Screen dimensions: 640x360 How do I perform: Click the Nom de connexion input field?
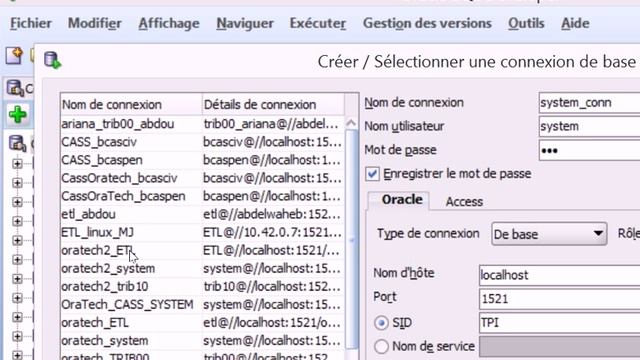(x=589, y=103)
